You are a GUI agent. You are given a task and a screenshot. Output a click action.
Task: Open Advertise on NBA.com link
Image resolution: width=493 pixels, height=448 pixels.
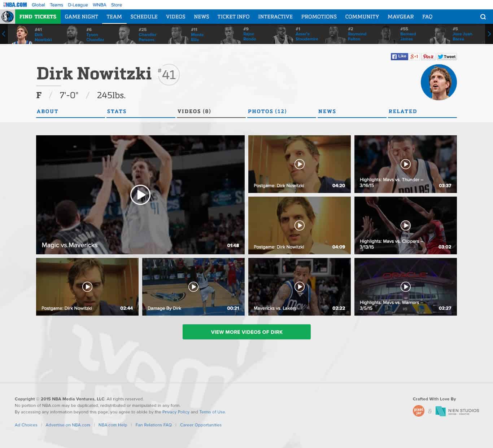tap(68, 425)
